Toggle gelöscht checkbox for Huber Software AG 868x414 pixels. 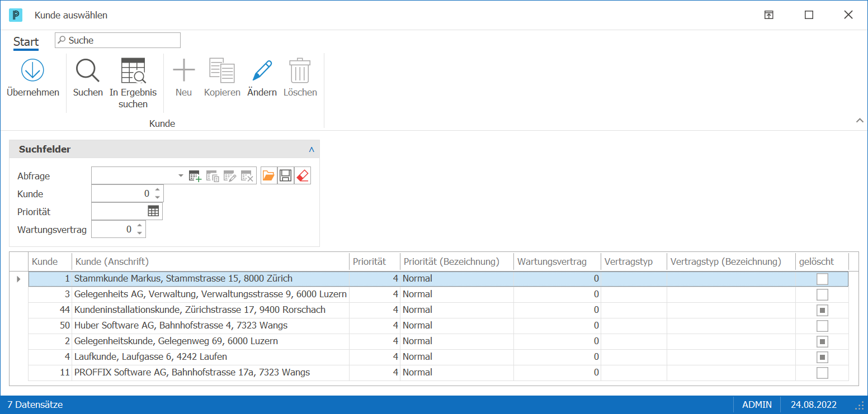[822, 326]
